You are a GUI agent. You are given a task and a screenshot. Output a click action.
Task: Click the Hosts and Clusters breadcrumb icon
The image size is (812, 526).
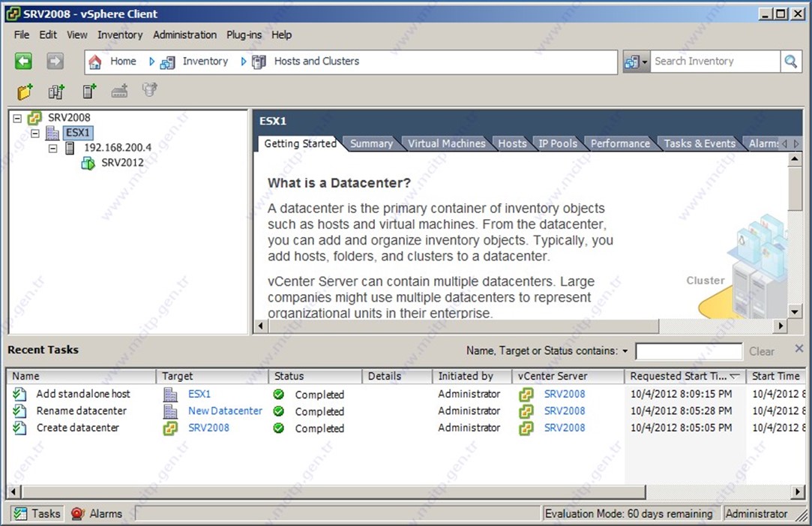(x=259, y=62)
